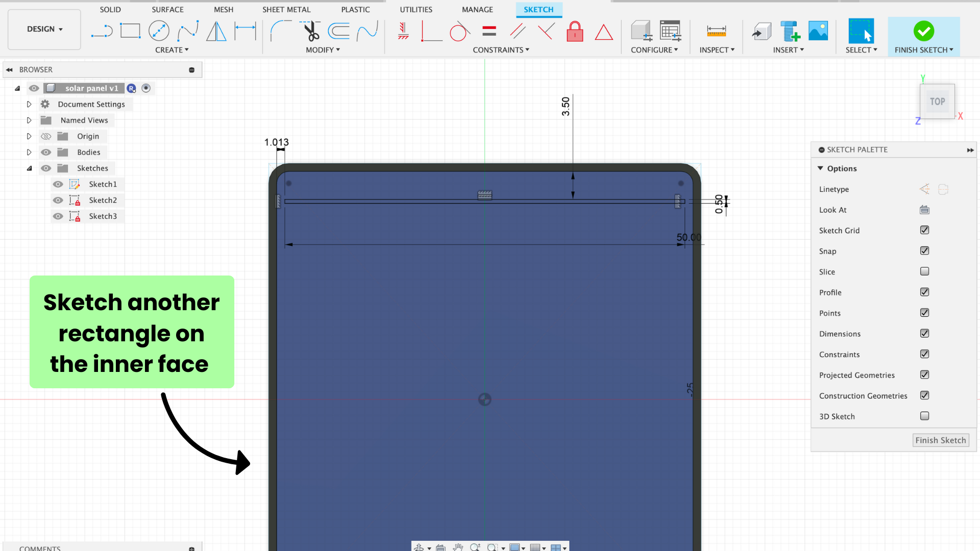Toggle the Sketch Grid checkbox
This screenshot has width=980, height=551.
click(924, 230)
